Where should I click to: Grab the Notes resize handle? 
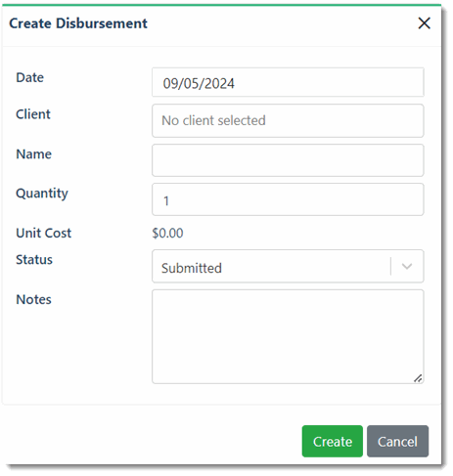tap(418, 378)
